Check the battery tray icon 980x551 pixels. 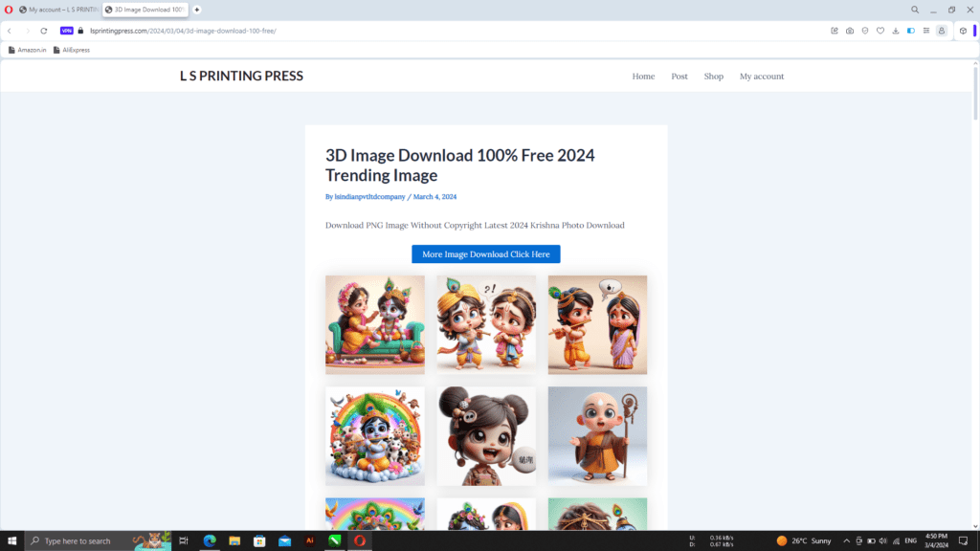tap(871, 541)
